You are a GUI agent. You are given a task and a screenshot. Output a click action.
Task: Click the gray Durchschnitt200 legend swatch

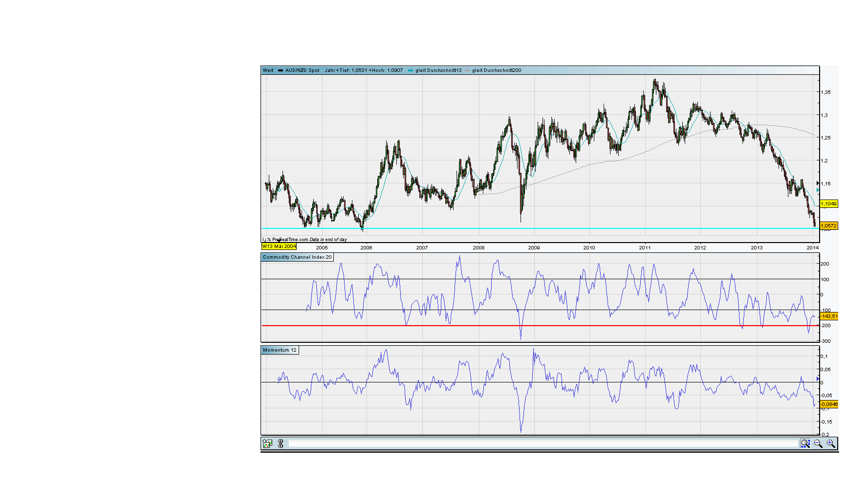467,70
